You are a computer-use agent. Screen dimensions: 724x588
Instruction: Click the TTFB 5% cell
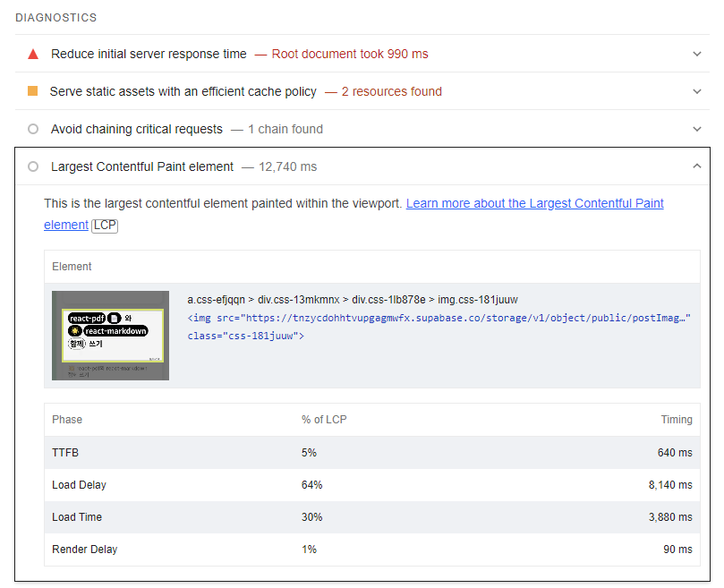click(x=309, y=453)
